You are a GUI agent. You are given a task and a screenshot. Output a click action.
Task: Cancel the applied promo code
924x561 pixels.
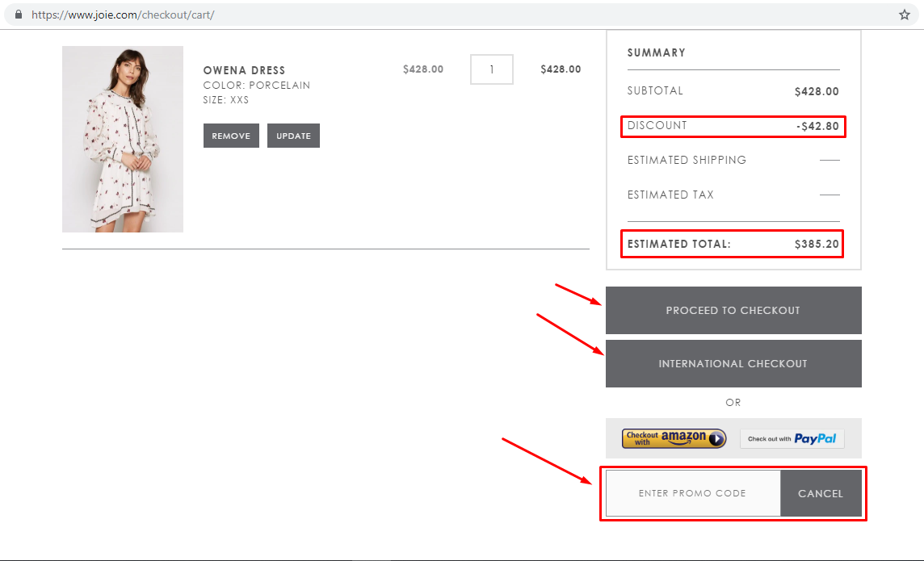coord(821,493)
